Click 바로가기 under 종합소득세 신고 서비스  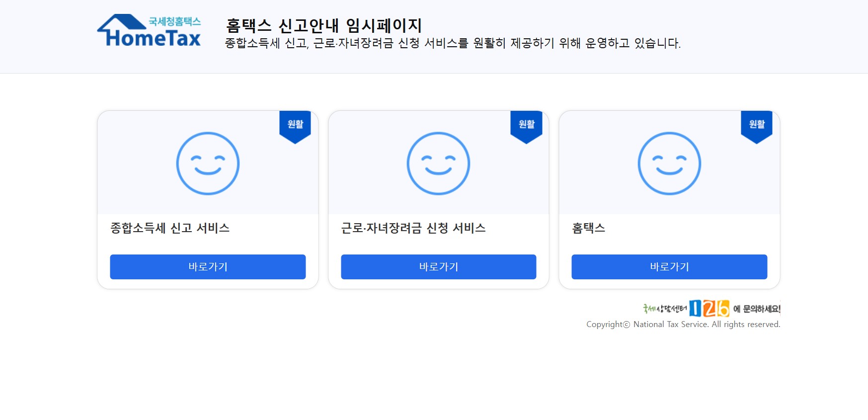tap(207, 267)
